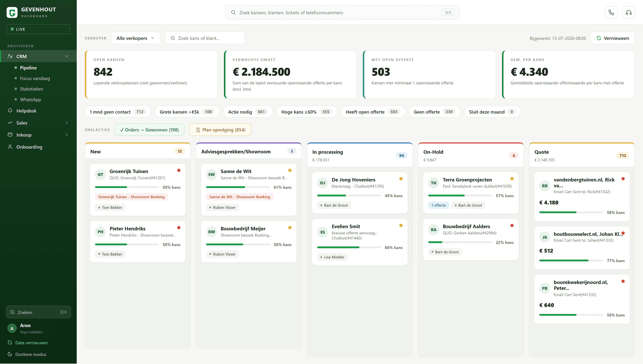Toggle the 'Heeft open offerte' filter
Viewport: 643px width, 364px height.
pos(373,112)
